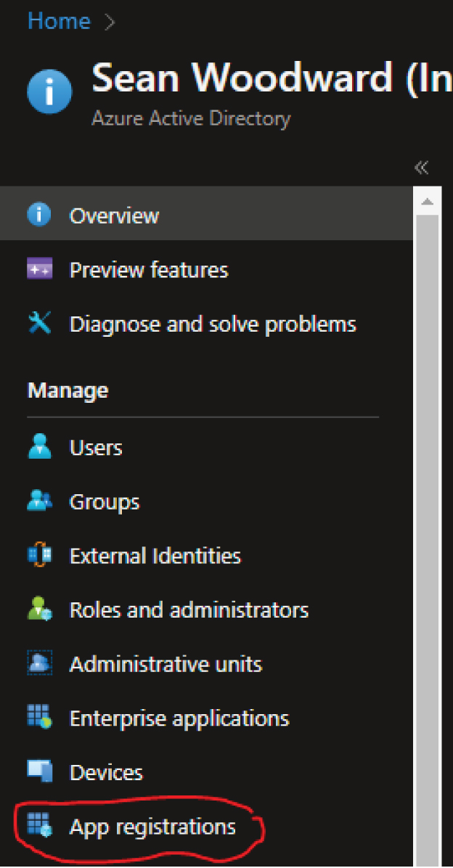The width and height of the screenshot is (453, 868).
Task: Click the Overview info icon
Action: coord(38,215)
